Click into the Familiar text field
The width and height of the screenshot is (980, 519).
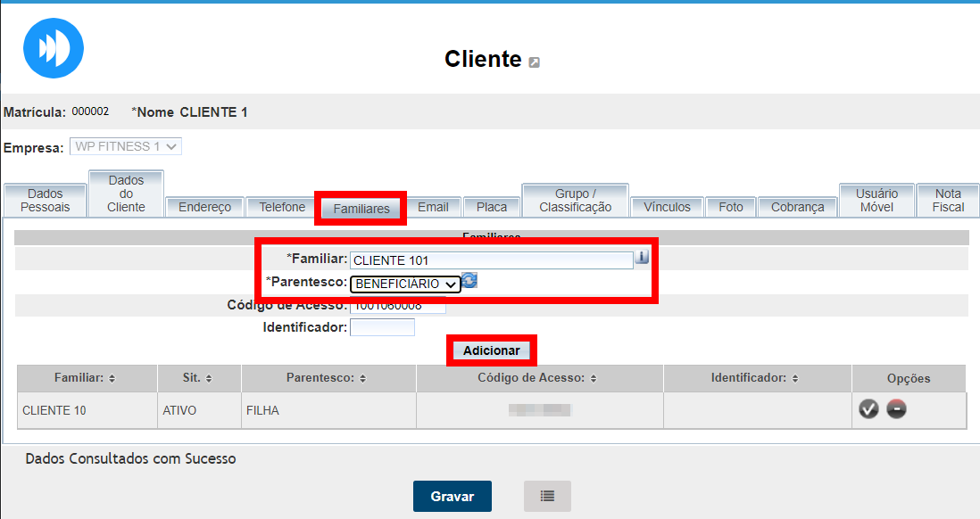click(x=491, y=260)
